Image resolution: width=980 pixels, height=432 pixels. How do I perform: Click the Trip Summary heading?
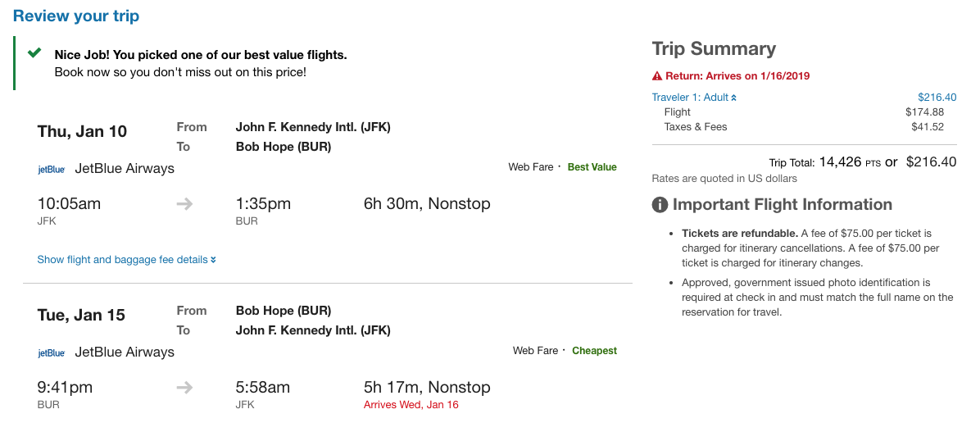[x=714, y=49]
